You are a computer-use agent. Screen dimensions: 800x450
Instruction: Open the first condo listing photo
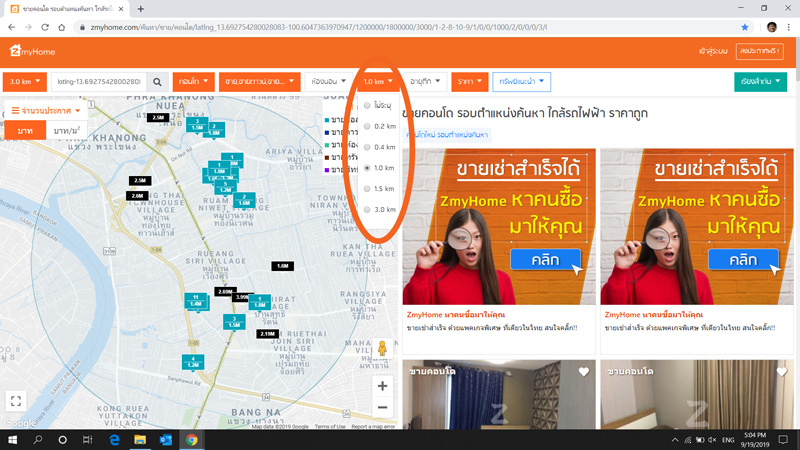click(x=498, y=394)
